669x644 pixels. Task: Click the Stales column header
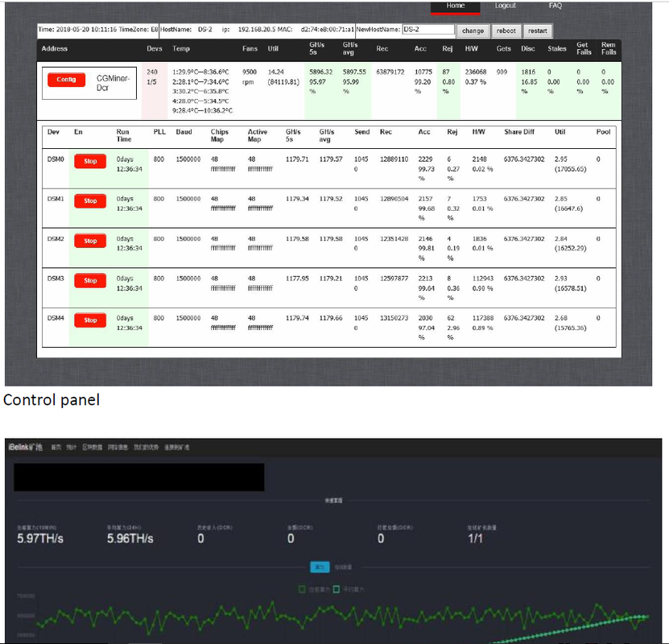pyautogui.click(x=557, y=48)
